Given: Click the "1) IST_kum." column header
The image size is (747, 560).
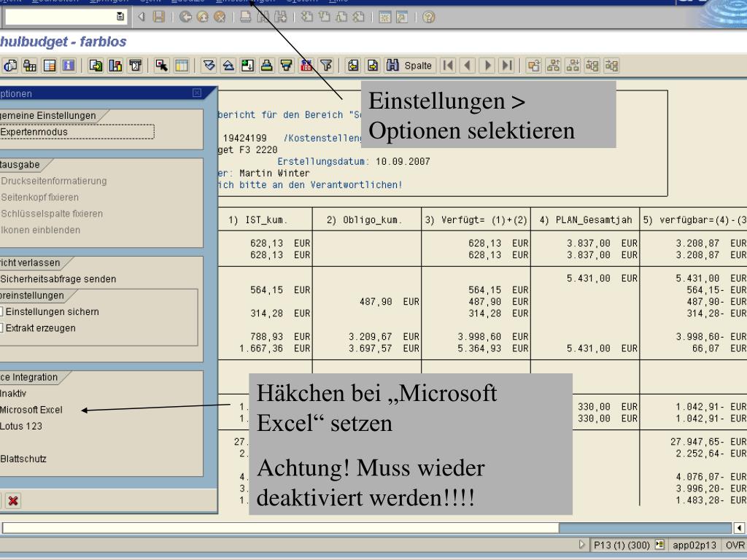Looking at the screenshot, I should pyautogui.click(x=258, y=220).
